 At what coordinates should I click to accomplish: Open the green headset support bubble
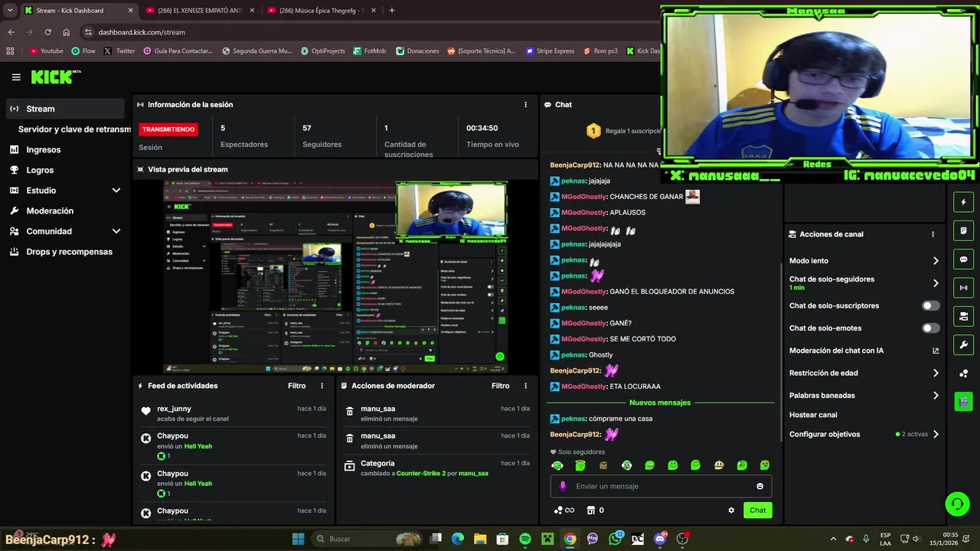point(957,504)
